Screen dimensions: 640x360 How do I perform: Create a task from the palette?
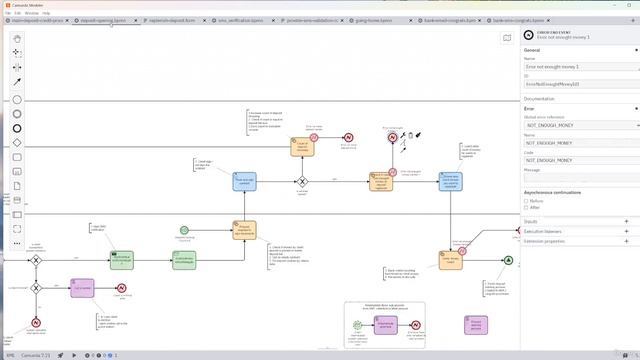tap(17, 157)
